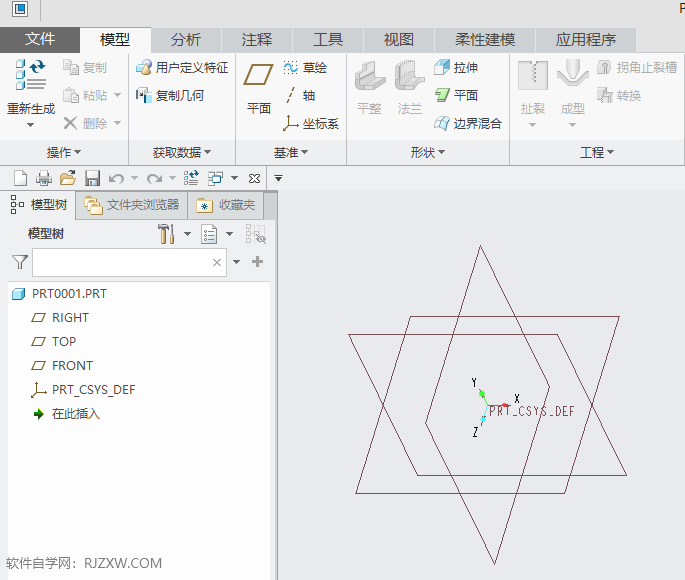
Task: Click Copy Geometry (复制几何)
Action: click(x=170, y=95)
